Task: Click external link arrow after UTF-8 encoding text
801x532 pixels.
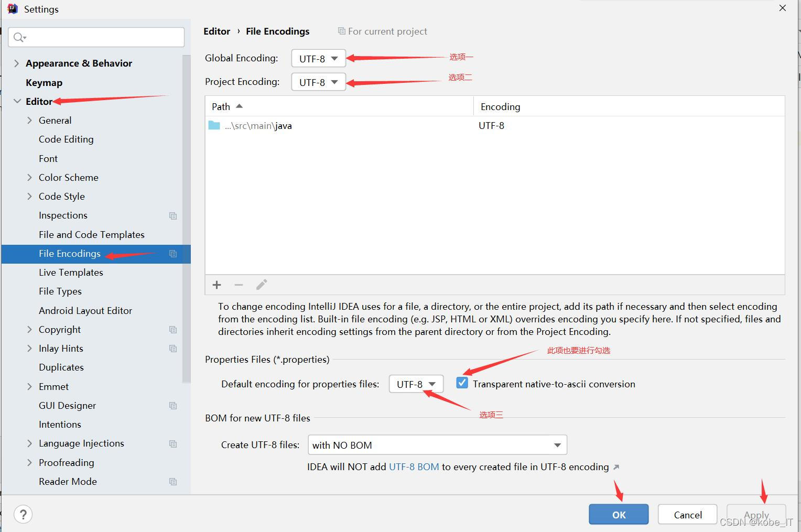Action: pos(616,467)
